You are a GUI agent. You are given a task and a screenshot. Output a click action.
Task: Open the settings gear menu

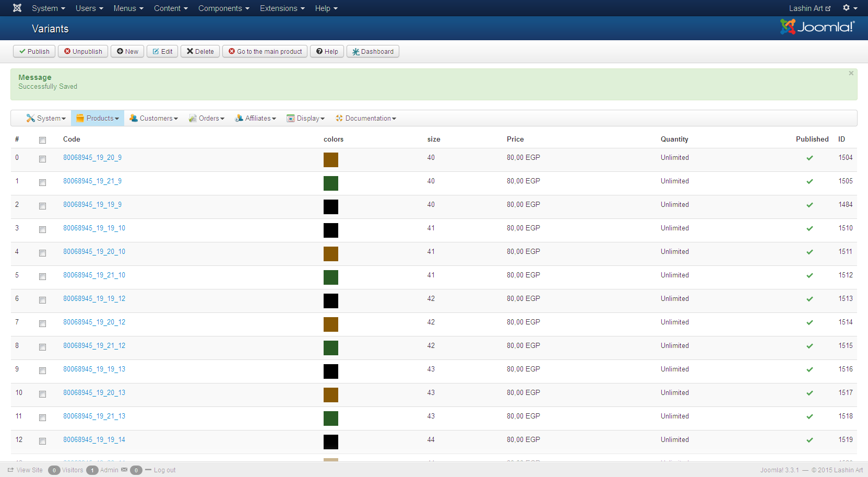coord(850,8)
